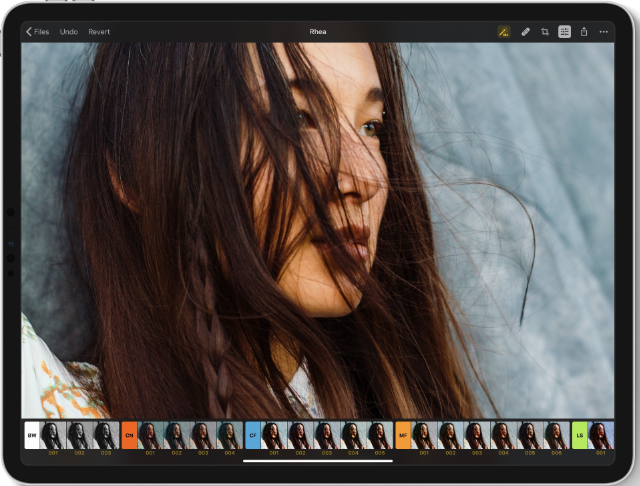Collapse the BW preset group
This screenshot has width=640, height=486.
(x=32, y=435)
